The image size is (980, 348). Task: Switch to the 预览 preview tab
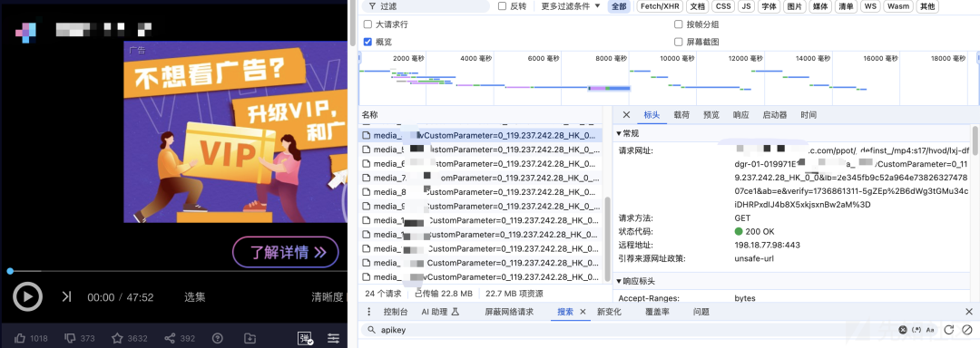711,115
